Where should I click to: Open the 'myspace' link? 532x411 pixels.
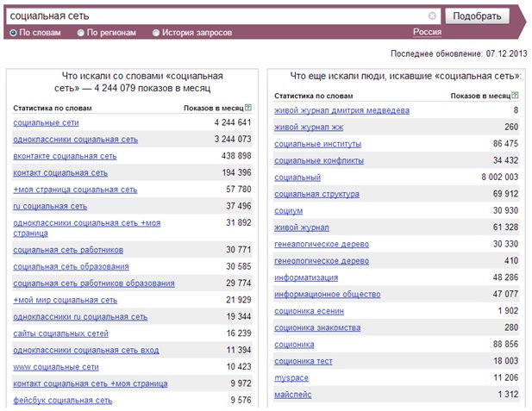click(291, 378)
